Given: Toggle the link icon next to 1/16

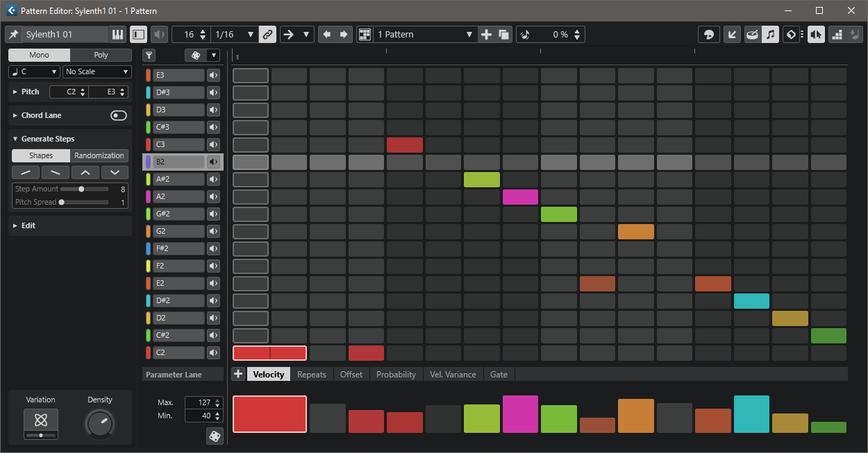Looking at the screenshot, I should tap(267, 35).
